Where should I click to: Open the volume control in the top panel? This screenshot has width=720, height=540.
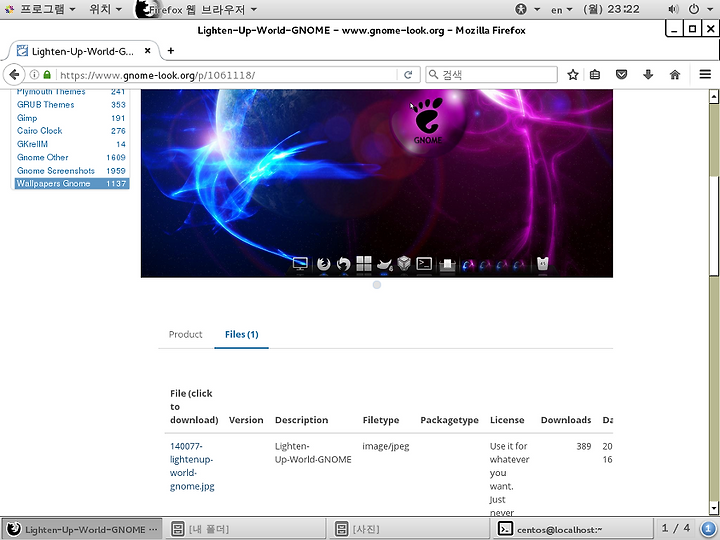[673, 9]
